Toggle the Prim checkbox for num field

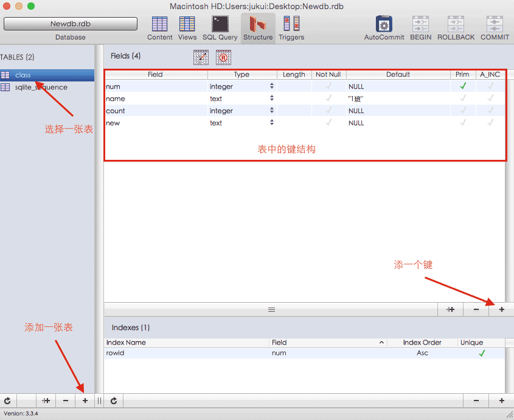click(x=462, y=86)
